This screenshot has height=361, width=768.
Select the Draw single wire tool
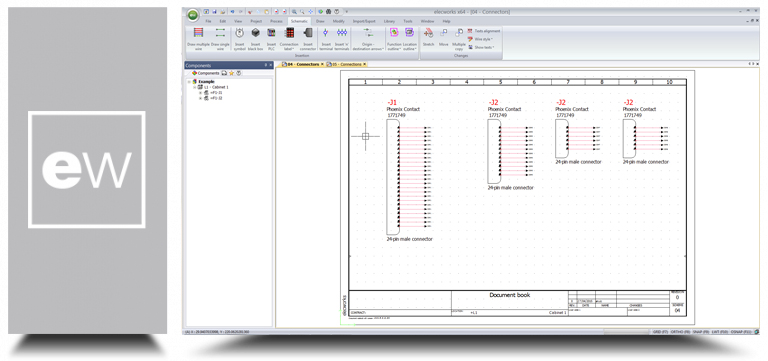click(220, 39)
